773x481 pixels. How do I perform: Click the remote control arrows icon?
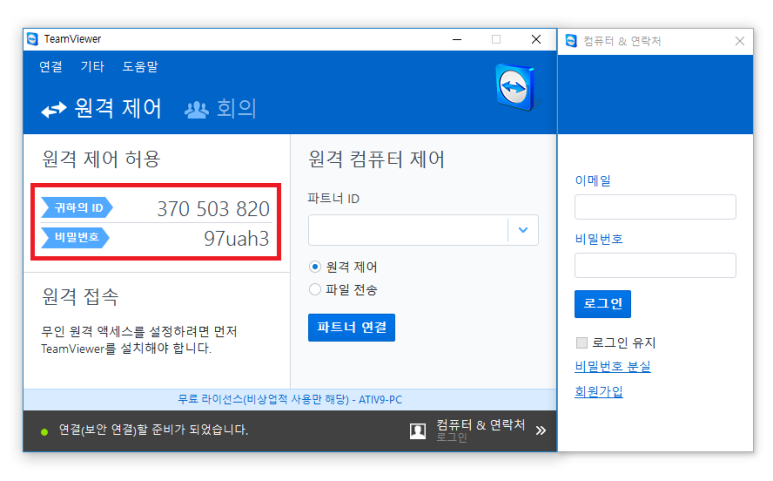tap(54, 109)
